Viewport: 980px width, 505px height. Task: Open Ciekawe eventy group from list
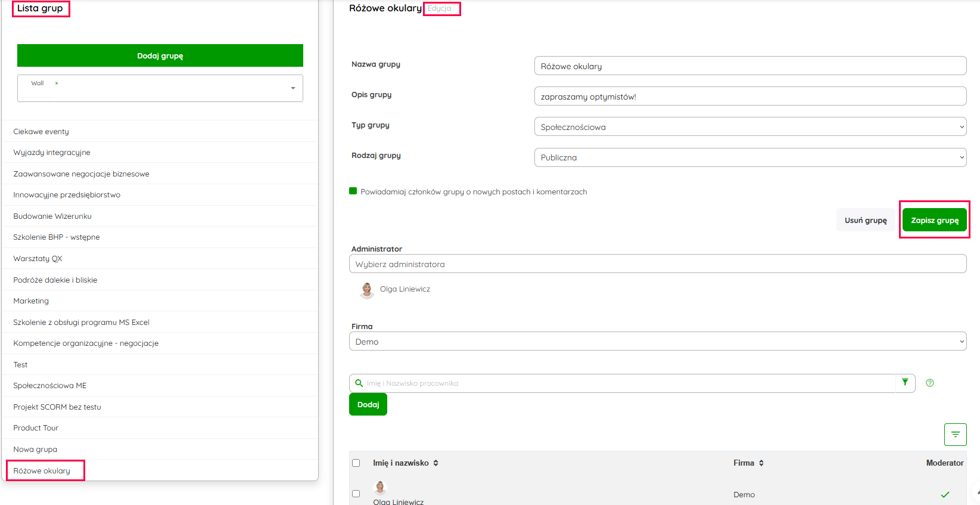pos(41,132)
